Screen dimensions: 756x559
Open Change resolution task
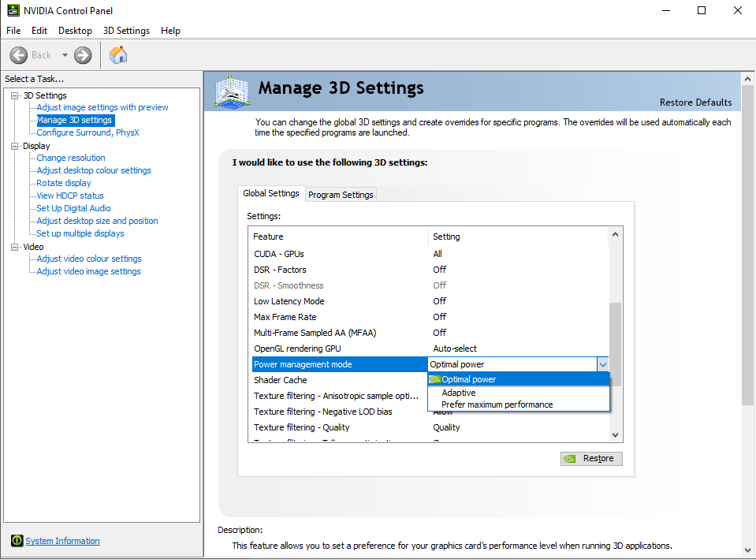pos(71,158)
